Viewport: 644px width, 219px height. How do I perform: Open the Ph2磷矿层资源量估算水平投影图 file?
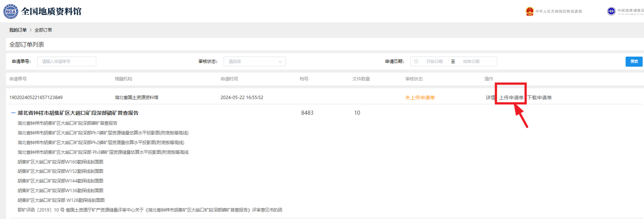pos(101,143)
